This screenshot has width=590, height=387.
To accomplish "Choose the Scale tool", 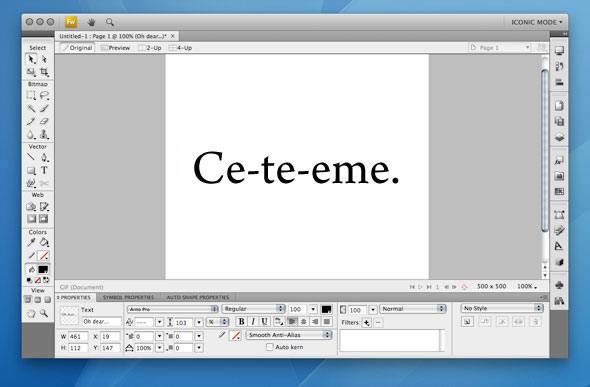I will (x=31, y=71).
